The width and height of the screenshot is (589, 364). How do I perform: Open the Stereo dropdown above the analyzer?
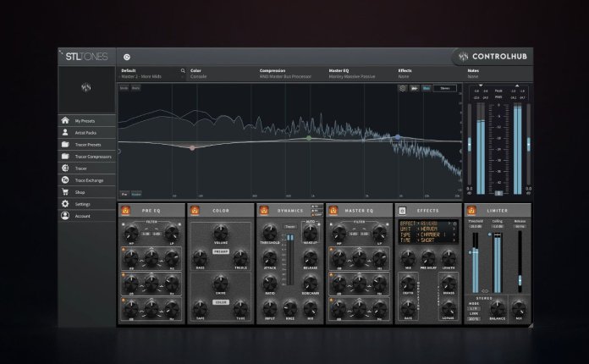(445, 88)
